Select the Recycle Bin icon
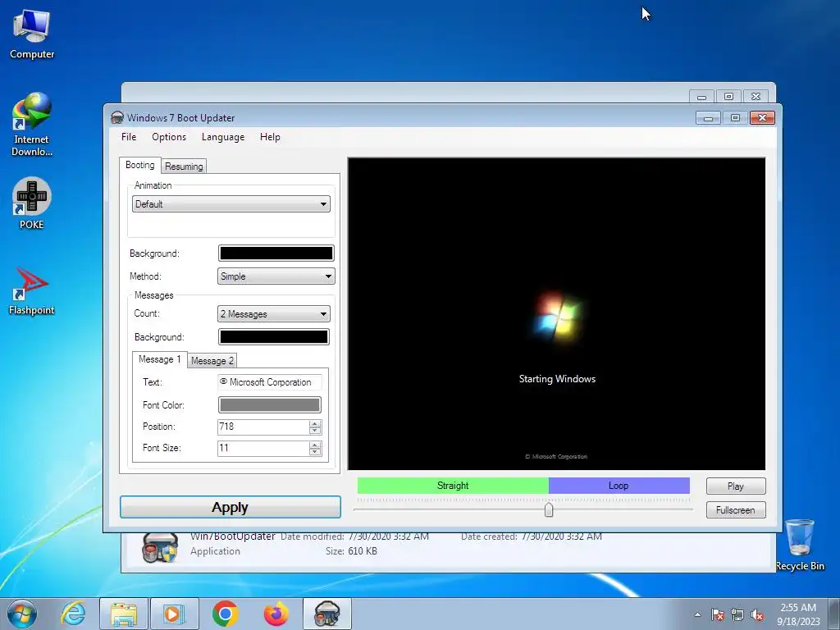 click(x=800, y=545)
